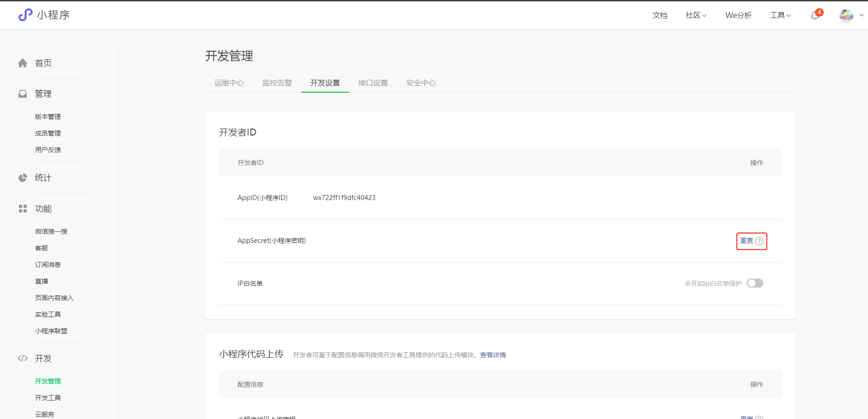Image resolution: width=868 pixels, height=419 pixels.
Task: Open 直播 in the sidebar
Action: point(42,281)
